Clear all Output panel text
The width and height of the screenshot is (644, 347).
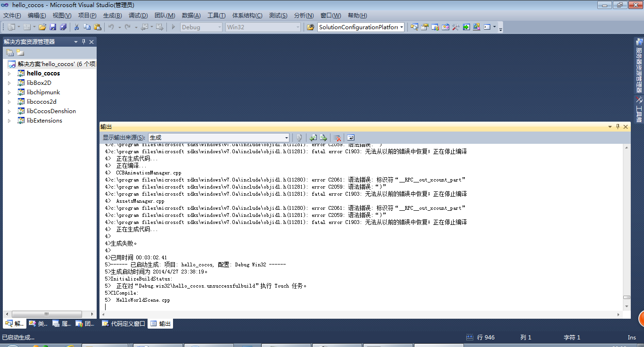coord(338,138)
